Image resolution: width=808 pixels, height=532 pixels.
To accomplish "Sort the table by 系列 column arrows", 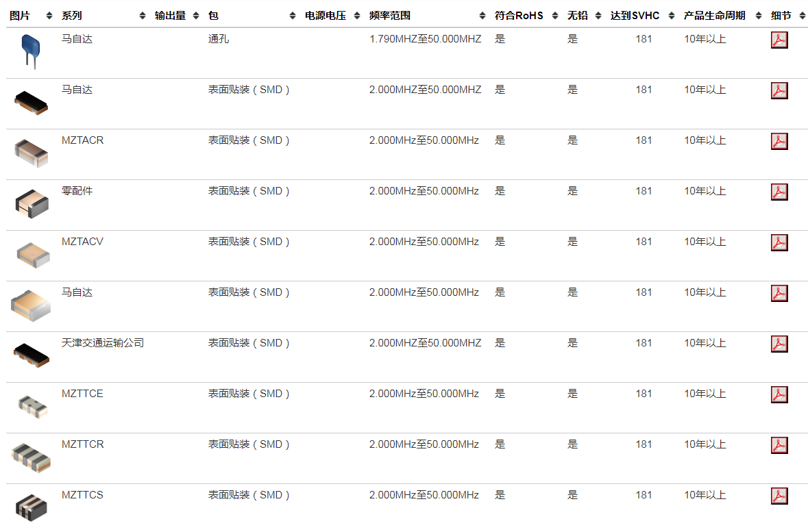I will 143,16.
